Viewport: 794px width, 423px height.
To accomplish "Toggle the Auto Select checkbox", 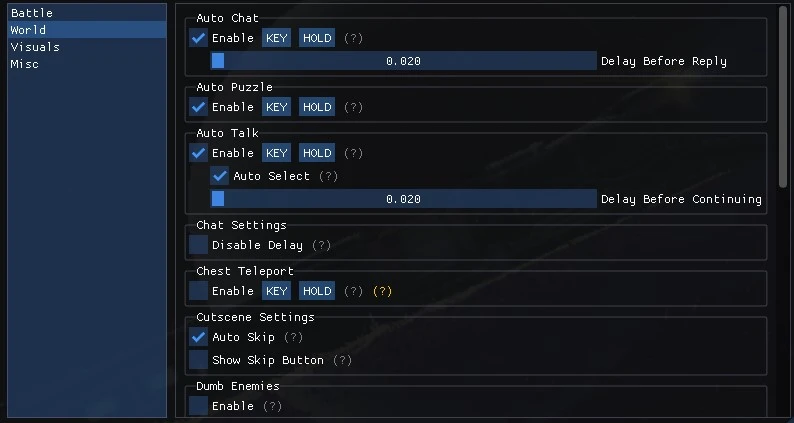I will coord(220,176).
